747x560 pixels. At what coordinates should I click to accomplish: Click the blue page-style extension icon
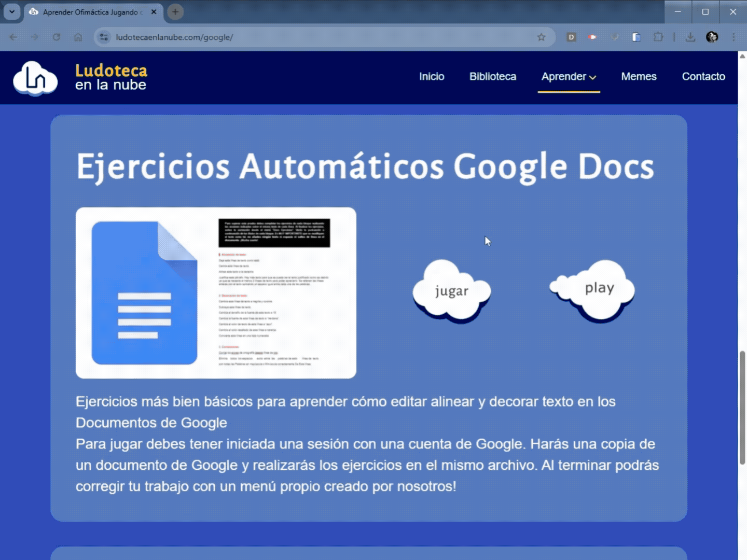click(637, 37)
